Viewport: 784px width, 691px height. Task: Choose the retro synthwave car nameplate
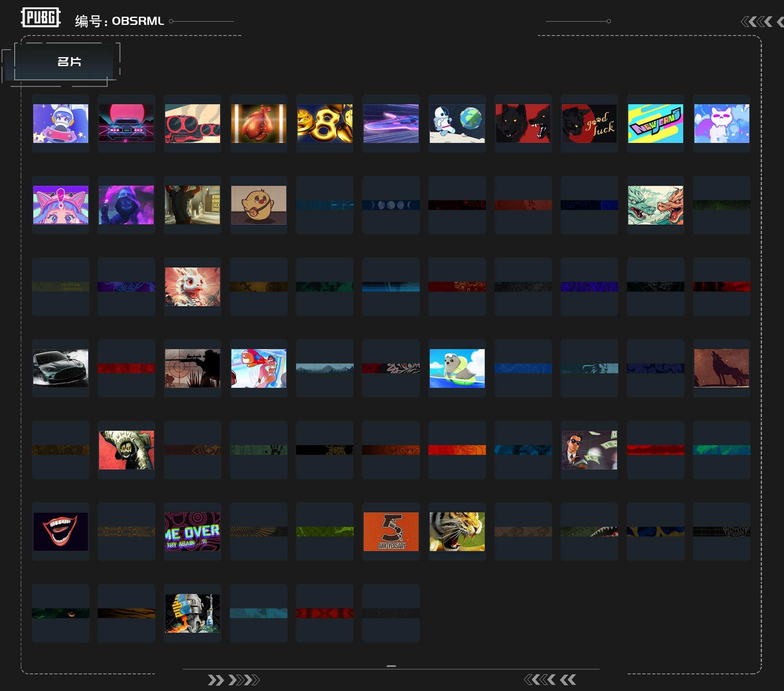[126, 123]
